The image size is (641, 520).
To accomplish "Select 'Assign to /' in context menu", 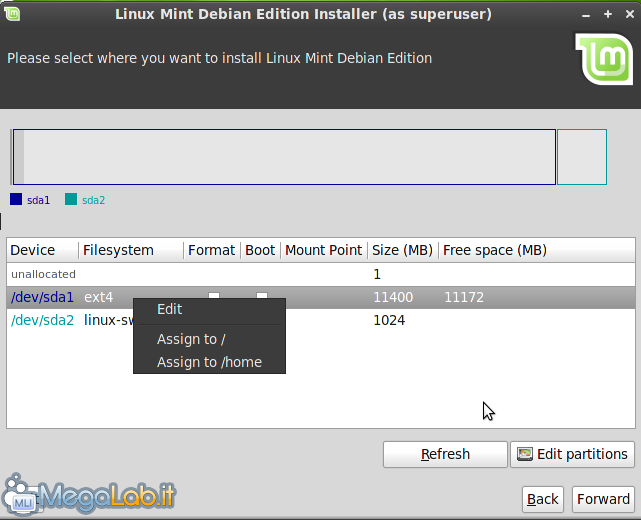I will 191,339.
